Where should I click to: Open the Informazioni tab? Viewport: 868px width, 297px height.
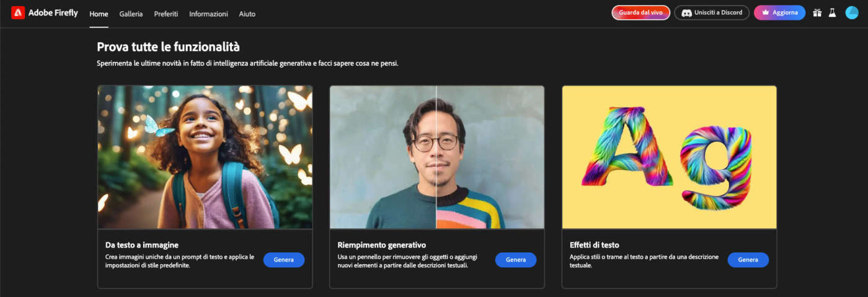[x=208, y=14]
